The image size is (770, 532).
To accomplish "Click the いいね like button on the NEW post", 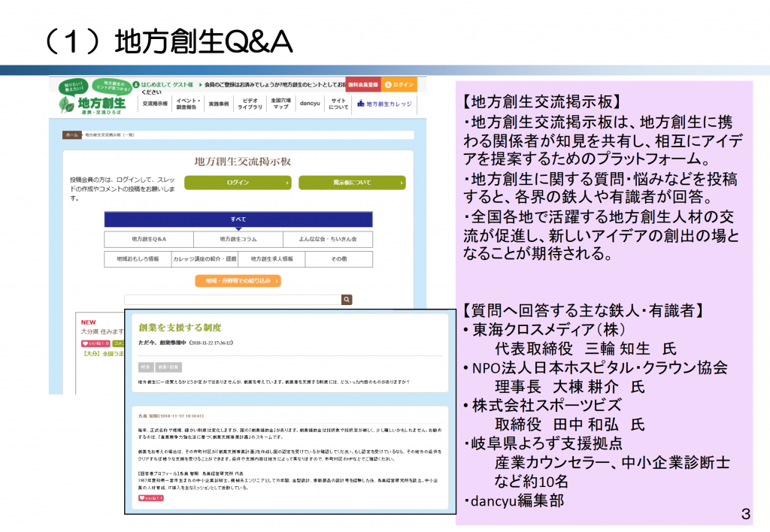I will coord(95,343).
